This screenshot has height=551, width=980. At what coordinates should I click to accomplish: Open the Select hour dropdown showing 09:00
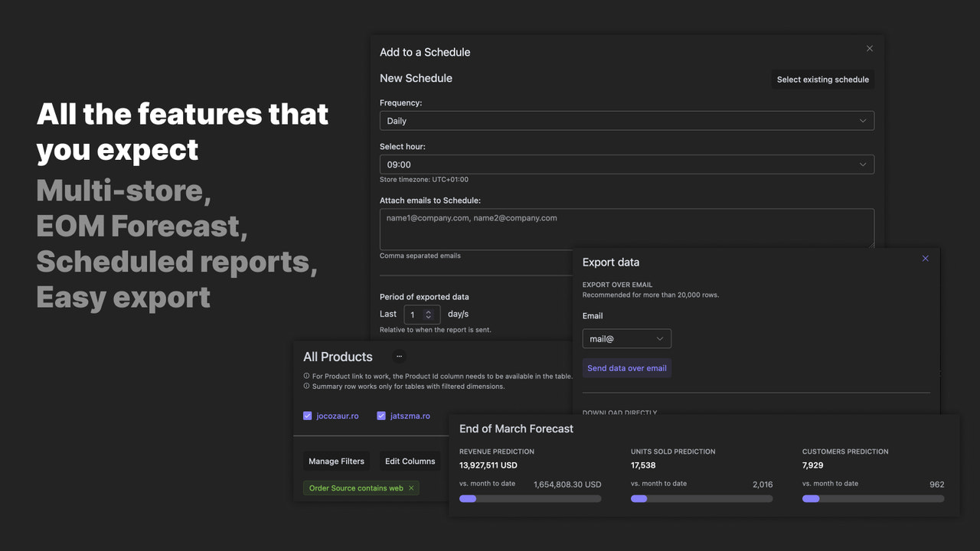[626, 164]
